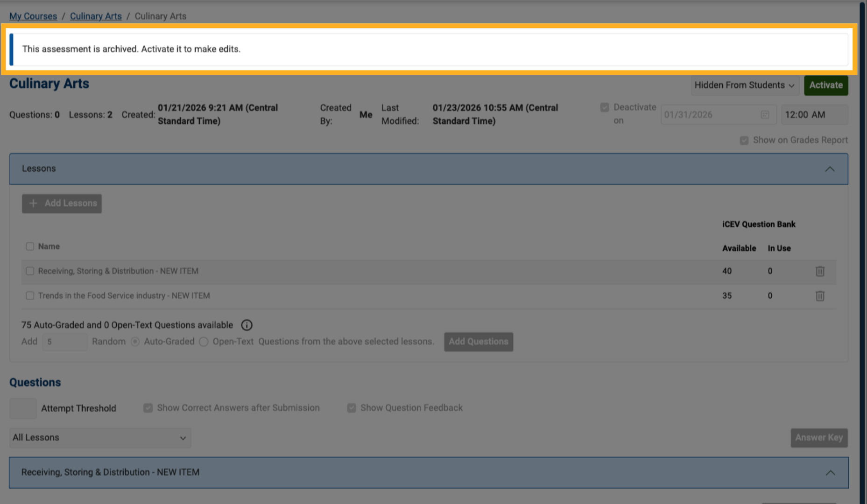Collapse the Receiving, Storing & Distribution questions section
Screen dimensions: 867x504
(830, 473)
